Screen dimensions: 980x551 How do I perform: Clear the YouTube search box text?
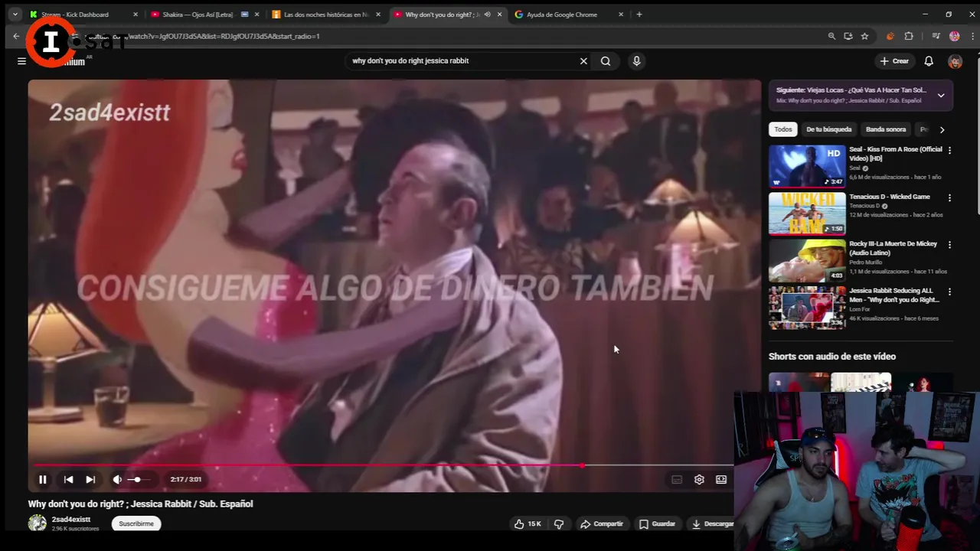click(583, 61)
